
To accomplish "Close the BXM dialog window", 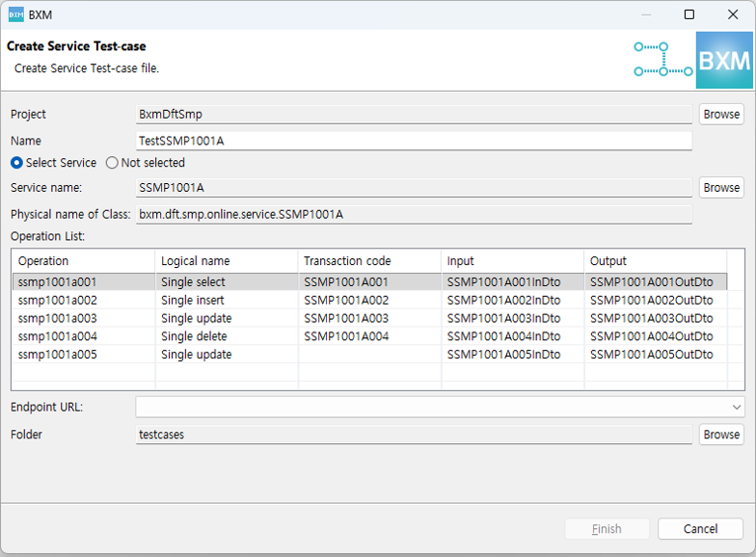I will pyautogui.click(x=733, y=15).
